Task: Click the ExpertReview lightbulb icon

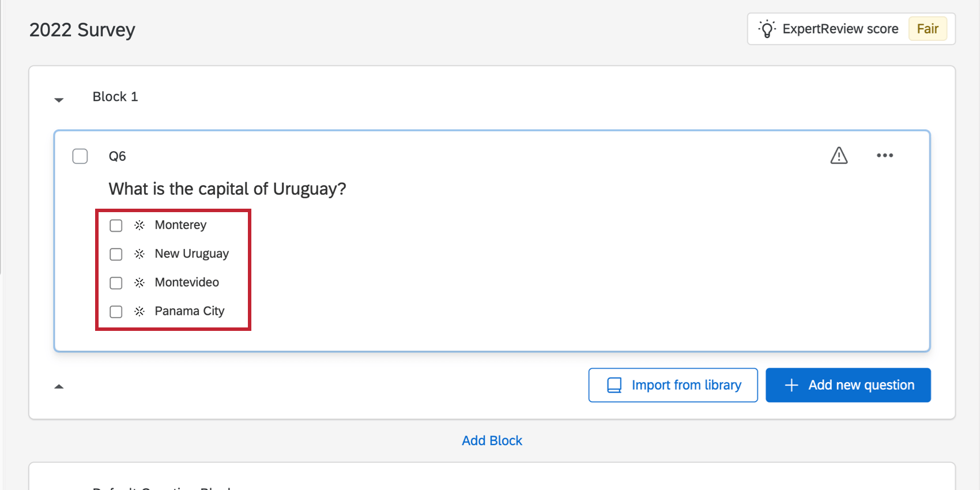Action: pos(767,28)
